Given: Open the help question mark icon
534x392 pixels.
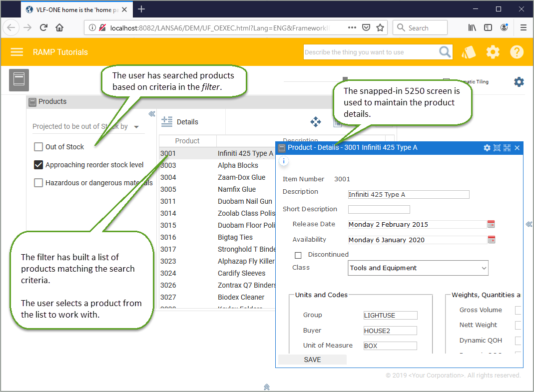Looking at the screenshot, I should coord(517,52).
